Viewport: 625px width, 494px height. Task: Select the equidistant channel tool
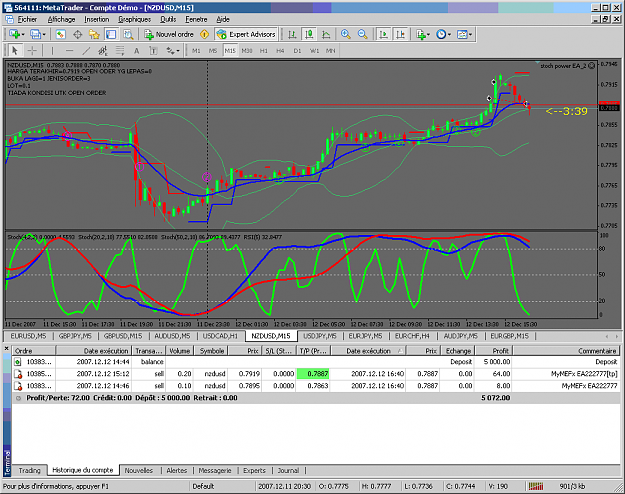click(x=103, y=51)
